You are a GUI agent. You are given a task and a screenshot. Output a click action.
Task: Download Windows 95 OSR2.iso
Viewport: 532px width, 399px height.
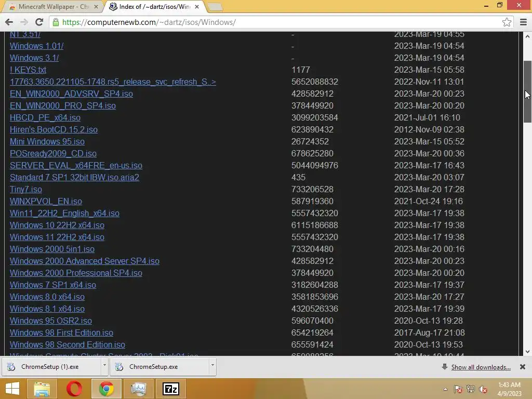51,321
